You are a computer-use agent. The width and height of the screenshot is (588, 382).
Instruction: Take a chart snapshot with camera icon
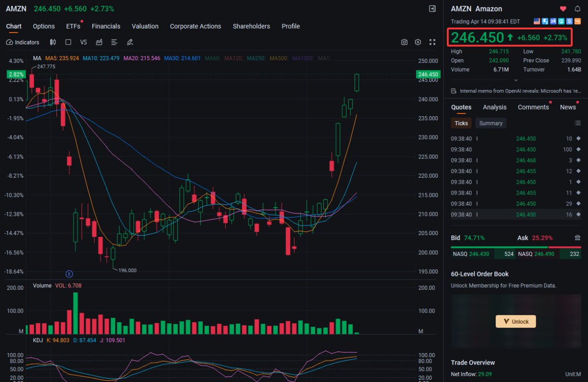click(x=404, y=43)
